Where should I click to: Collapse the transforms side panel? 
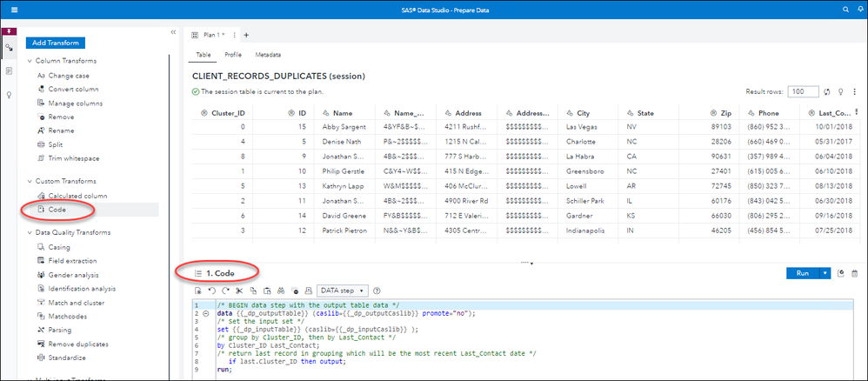(172, 32)
